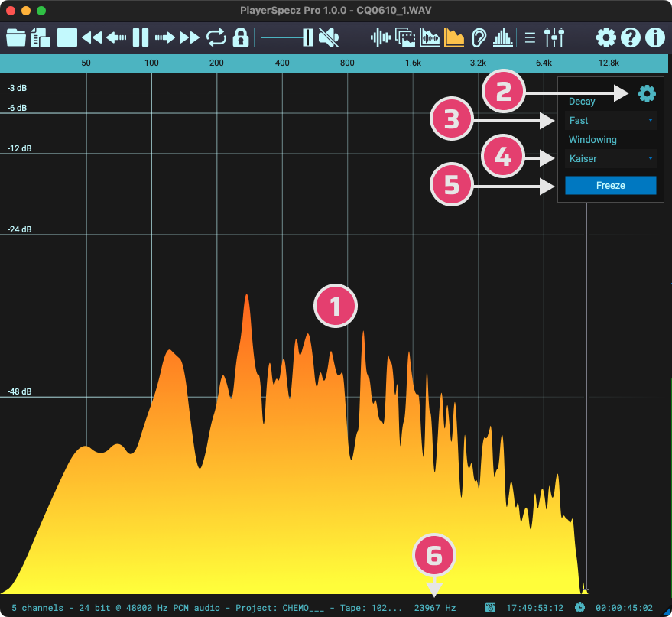Click the info icon

[654, 37]
